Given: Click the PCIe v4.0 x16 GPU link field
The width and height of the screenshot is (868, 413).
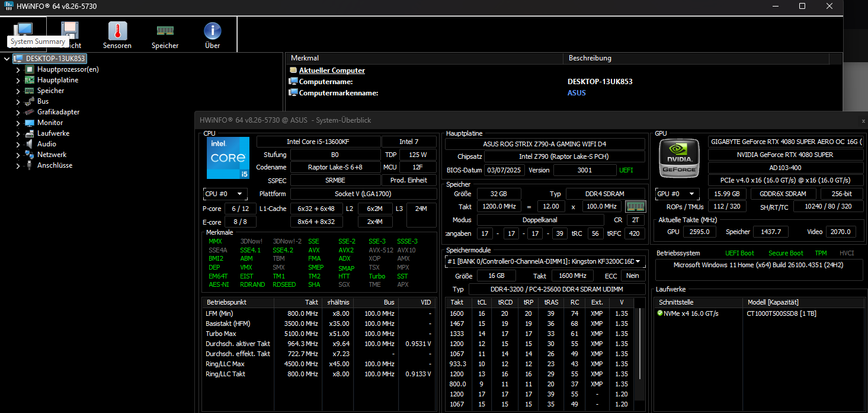Looking at the screenshot, I should click(786, 180).
